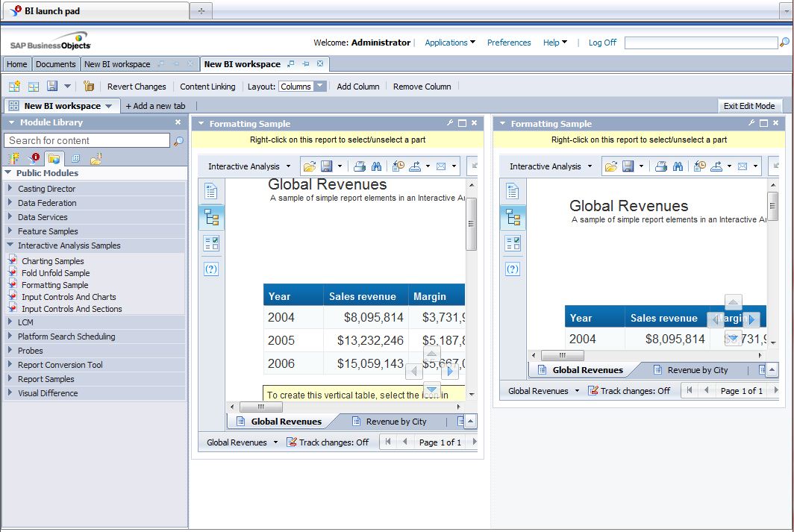Viewport: 794px width, 532px height.
Task: Click the history clock icon in left module toolbar
Action: coord(398,166)
